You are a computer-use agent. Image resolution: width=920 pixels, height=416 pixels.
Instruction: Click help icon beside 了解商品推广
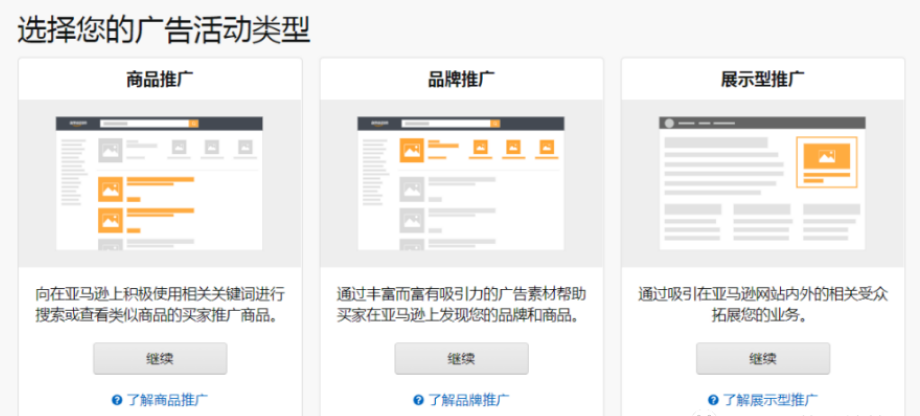click(x=117, y=400)
